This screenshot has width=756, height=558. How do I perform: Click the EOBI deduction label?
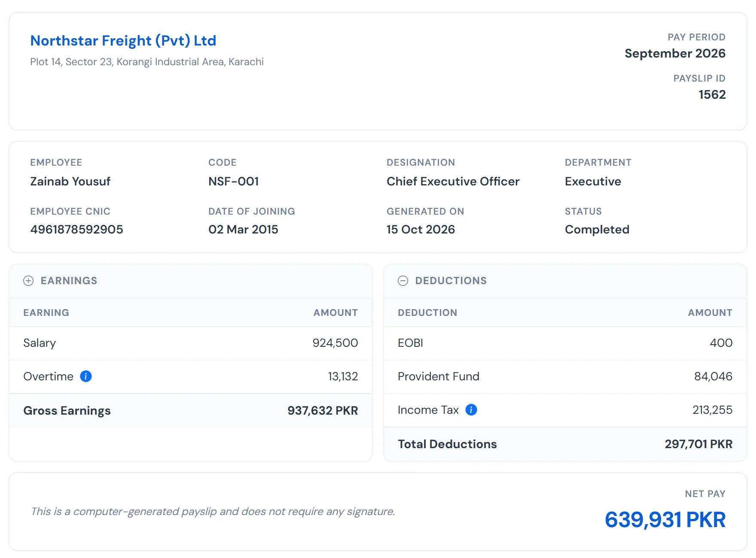[410, 343]
